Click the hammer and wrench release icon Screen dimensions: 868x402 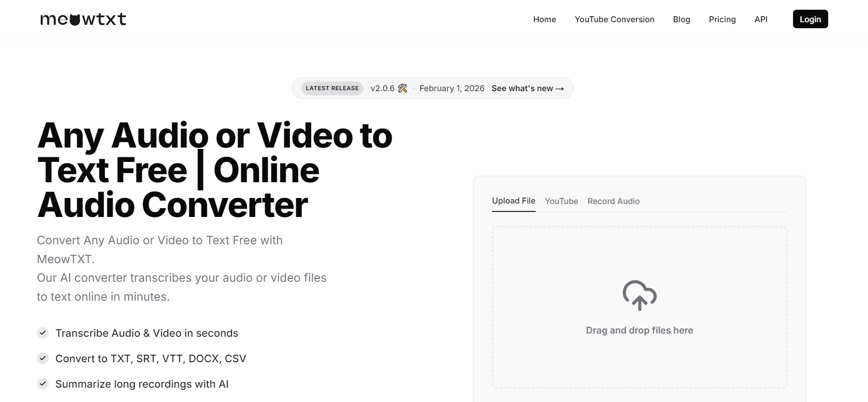[403, 88]
